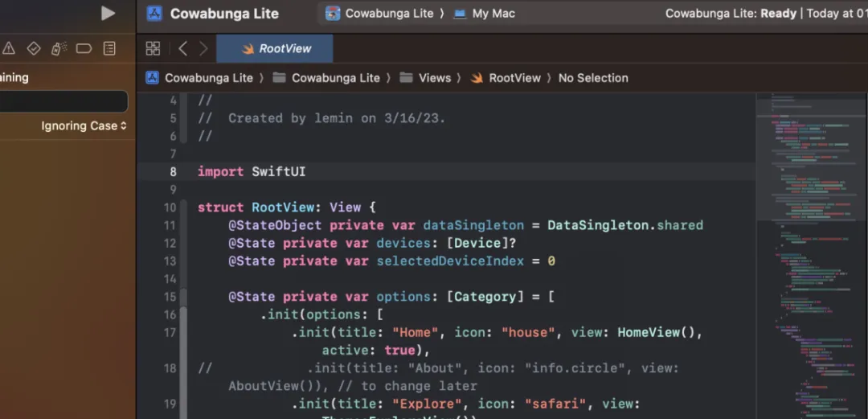Collapse code fold ribbon at line 15

click(183, 297)
